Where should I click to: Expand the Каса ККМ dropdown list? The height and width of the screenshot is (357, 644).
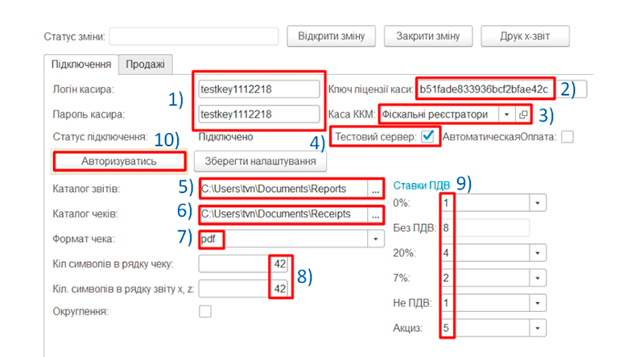coord(506,114)
